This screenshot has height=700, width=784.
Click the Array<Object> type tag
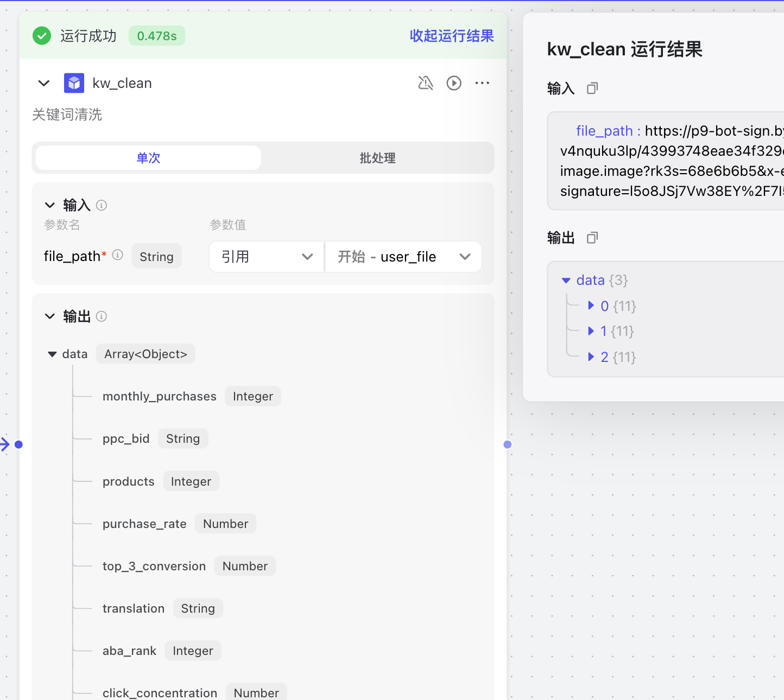click(x=146, y=354)
